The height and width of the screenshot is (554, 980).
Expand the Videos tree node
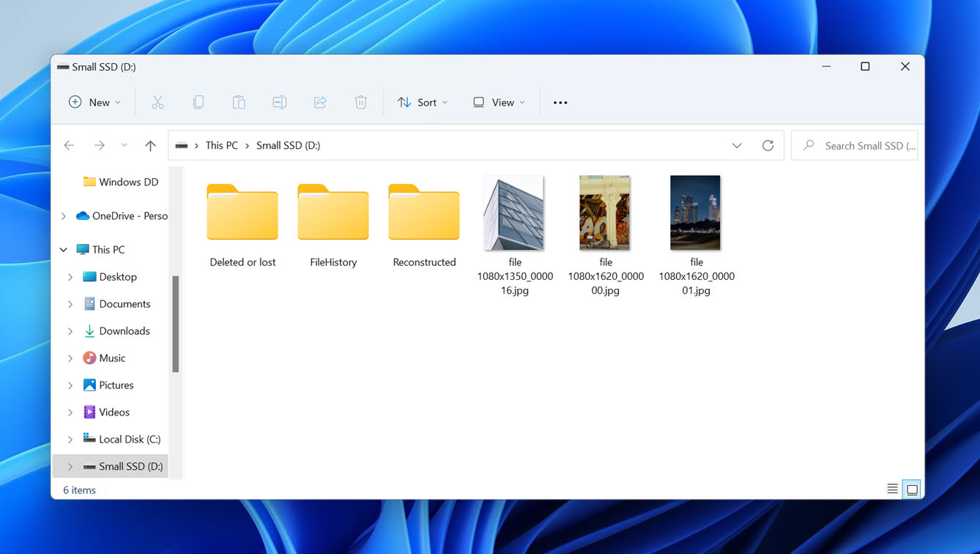point(70,413)
